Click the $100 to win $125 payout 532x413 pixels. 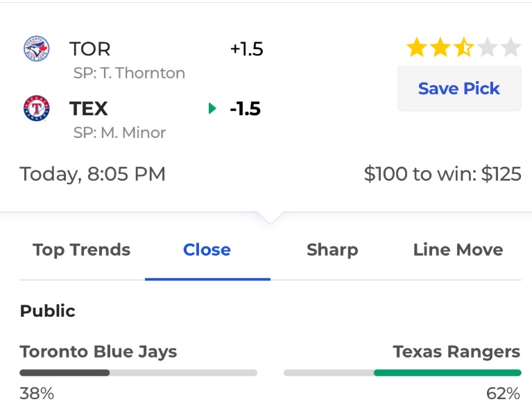(x=443, y=174)
